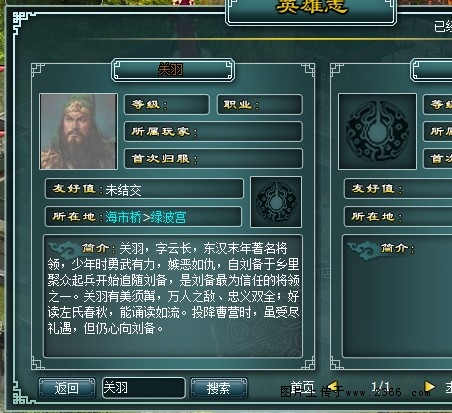Open the 绿波宫 location link
This screenshot has height=413, width=452.
click(x=168, y=217)
